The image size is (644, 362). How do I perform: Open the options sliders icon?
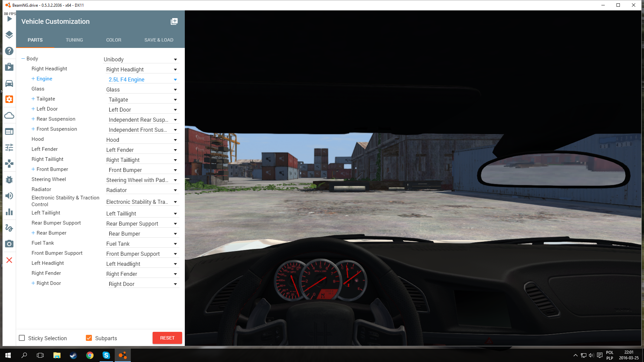click(9, 147)
